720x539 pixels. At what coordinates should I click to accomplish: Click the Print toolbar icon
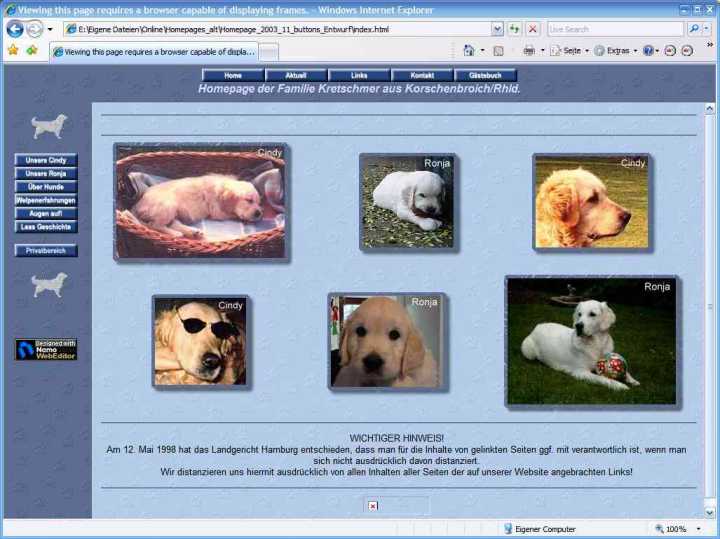(x=528, y=50)
